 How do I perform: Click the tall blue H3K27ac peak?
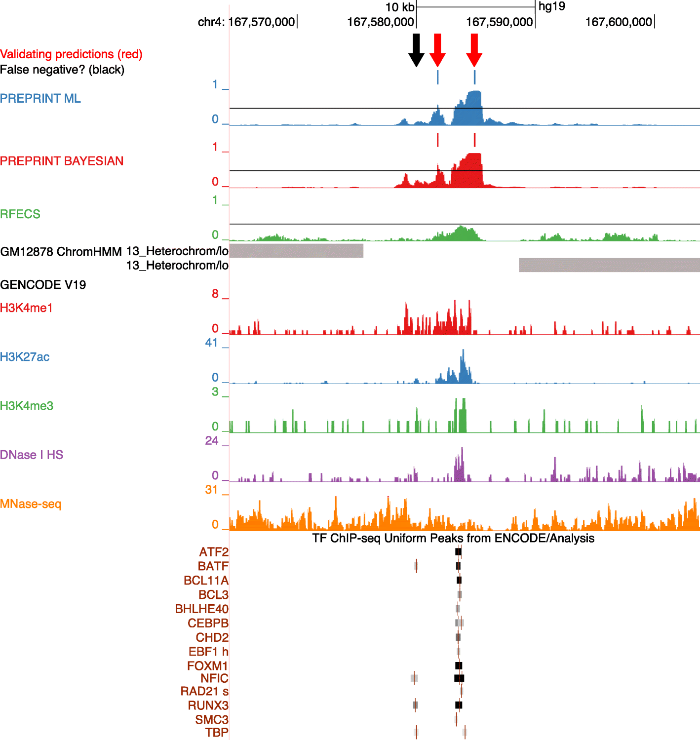(463, 367)
